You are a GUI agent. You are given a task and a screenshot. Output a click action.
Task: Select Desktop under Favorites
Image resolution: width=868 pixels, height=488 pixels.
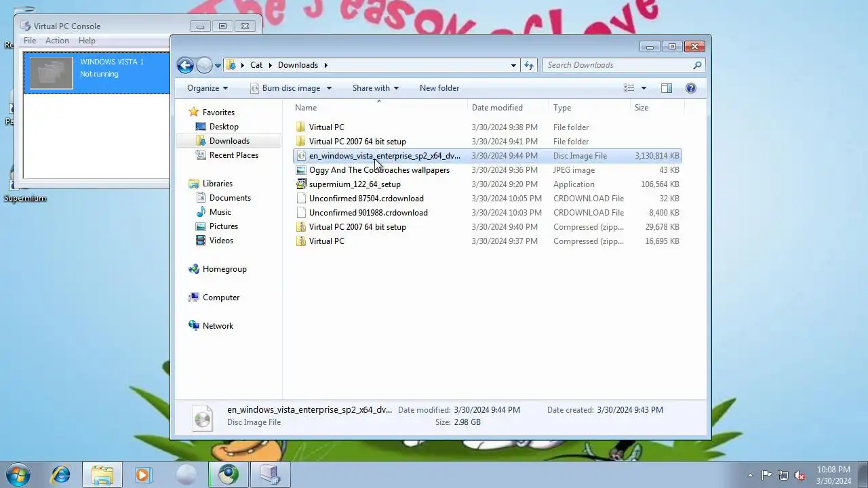[x=224, y=127]
